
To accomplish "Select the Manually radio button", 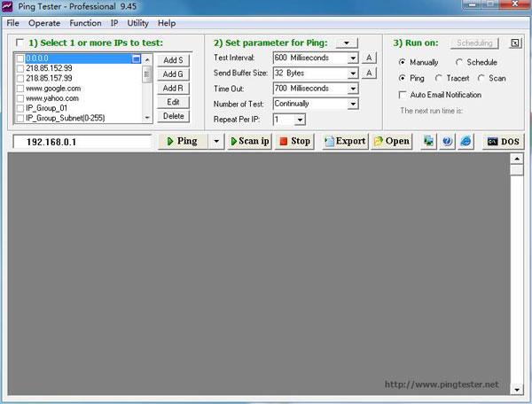I will pos(402,62).
